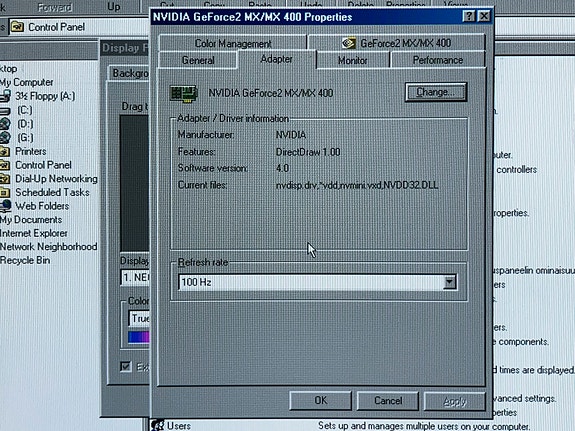Click the color spectrum bar under Colors

139,337
